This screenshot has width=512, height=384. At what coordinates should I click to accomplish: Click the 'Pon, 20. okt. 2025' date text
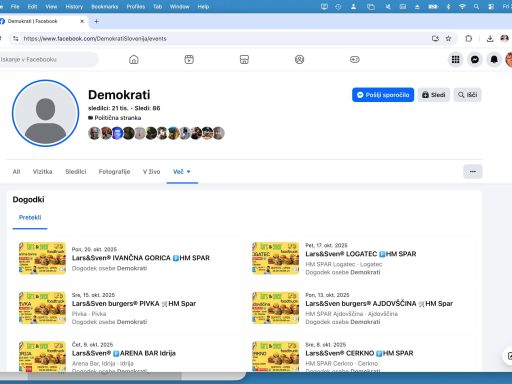click(x=94, y=249)
